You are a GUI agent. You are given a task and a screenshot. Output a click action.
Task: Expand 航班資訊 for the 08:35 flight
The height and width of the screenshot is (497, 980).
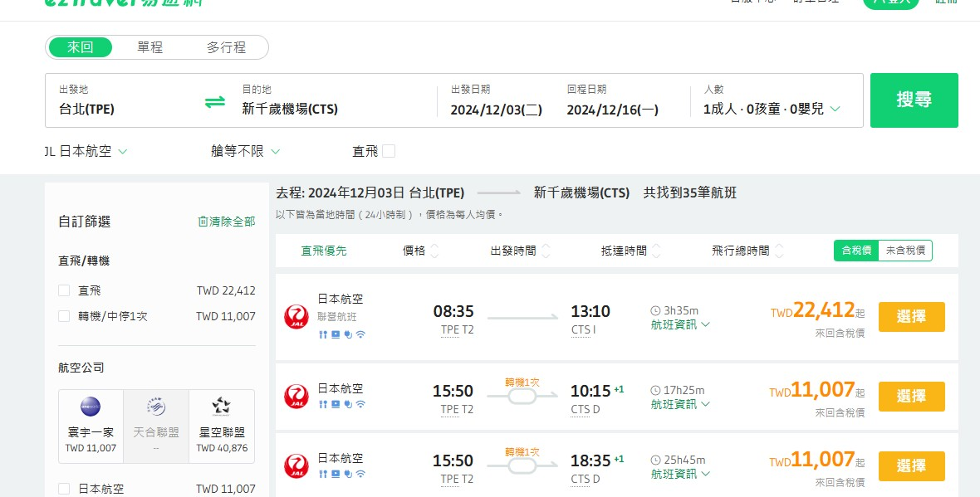pos(680,324)
